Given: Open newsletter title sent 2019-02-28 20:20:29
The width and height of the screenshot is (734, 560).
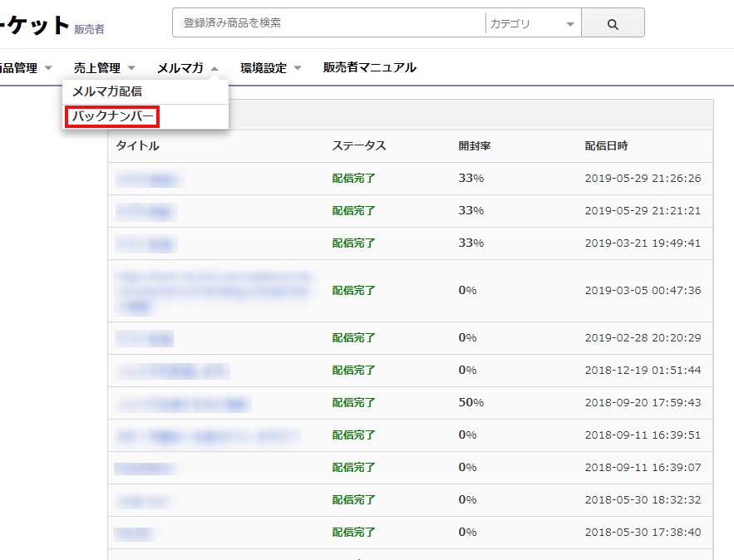Looking at the screenshot, I should 144,338.
